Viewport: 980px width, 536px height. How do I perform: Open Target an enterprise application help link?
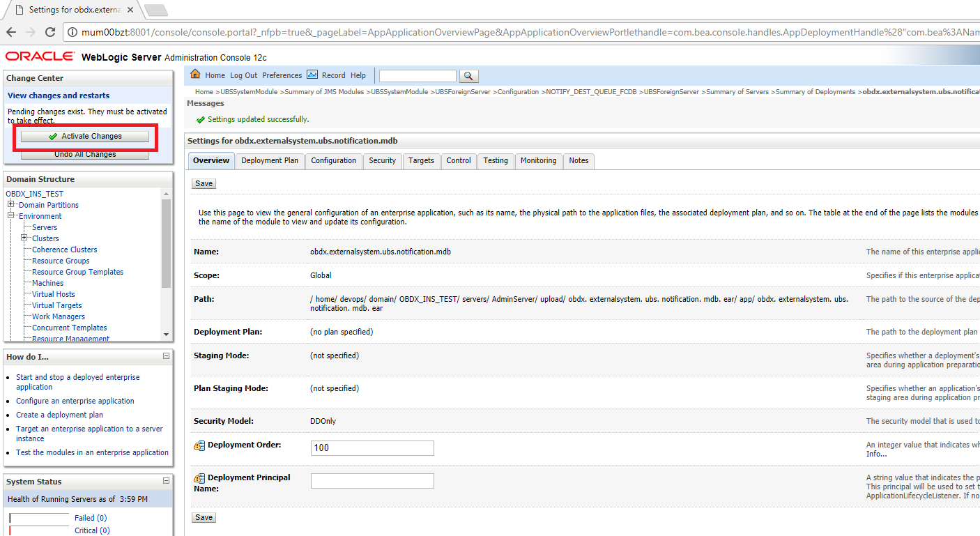point(89,434)
